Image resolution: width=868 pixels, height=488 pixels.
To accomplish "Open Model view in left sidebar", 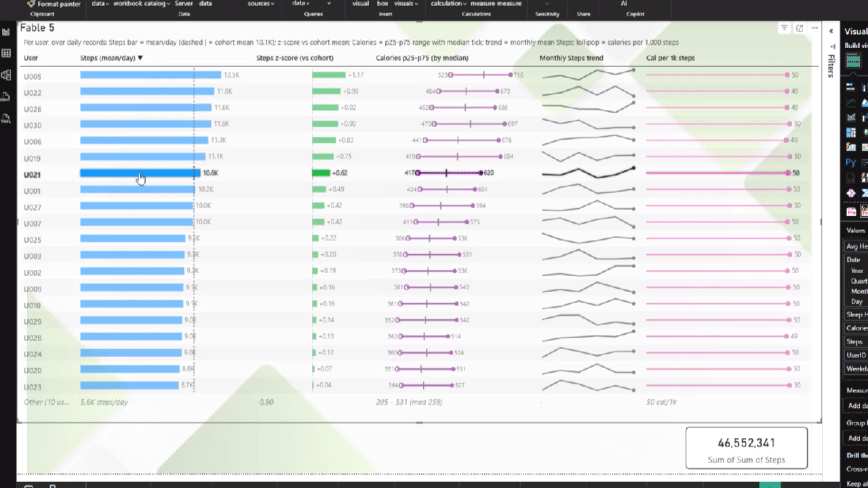I will [6, 75].
